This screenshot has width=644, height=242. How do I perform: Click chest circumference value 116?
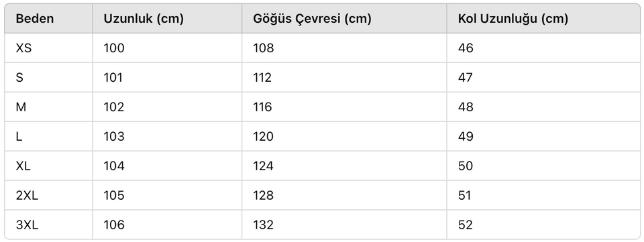pyautogui.click(x=262, y=107)
